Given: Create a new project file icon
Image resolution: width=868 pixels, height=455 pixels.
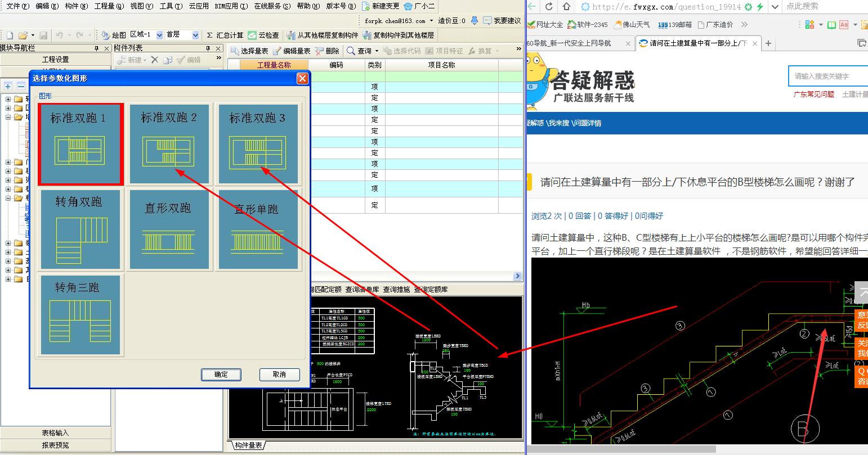Looking at the screenshot, I should pyautogui.click(x=10, y=35).
